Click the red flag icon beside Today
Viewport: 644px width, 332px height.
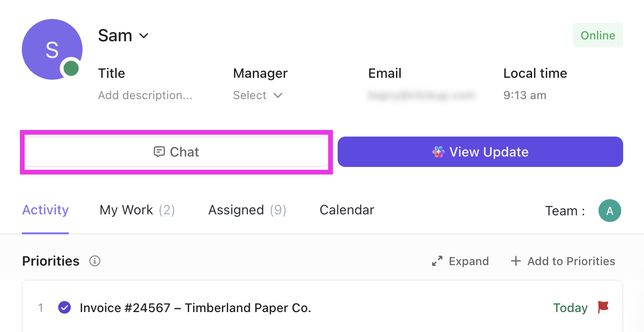coord(603,307)
